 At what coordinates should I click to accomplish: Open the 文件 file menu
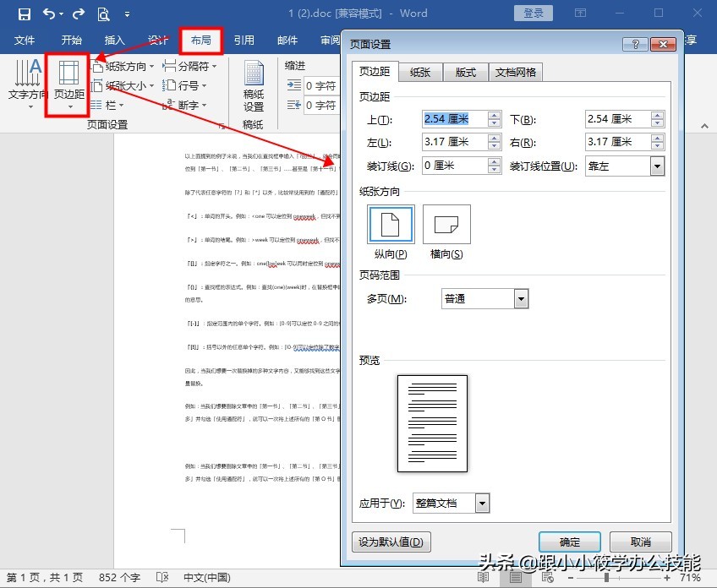(25, 41)
